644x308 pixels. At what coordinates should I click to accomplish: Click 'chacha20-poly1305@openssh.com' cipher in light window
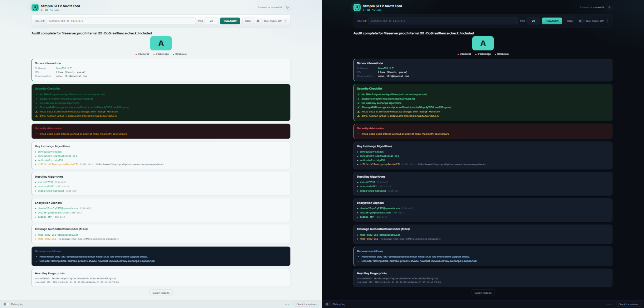pyautogui.click(x=58, y=208)
